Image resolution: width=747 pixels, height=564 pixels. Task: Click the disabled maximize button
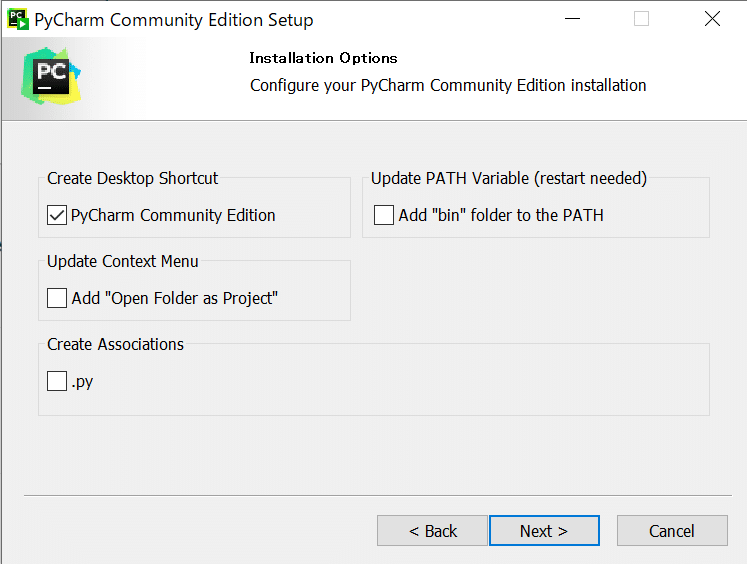pos(641,19)
